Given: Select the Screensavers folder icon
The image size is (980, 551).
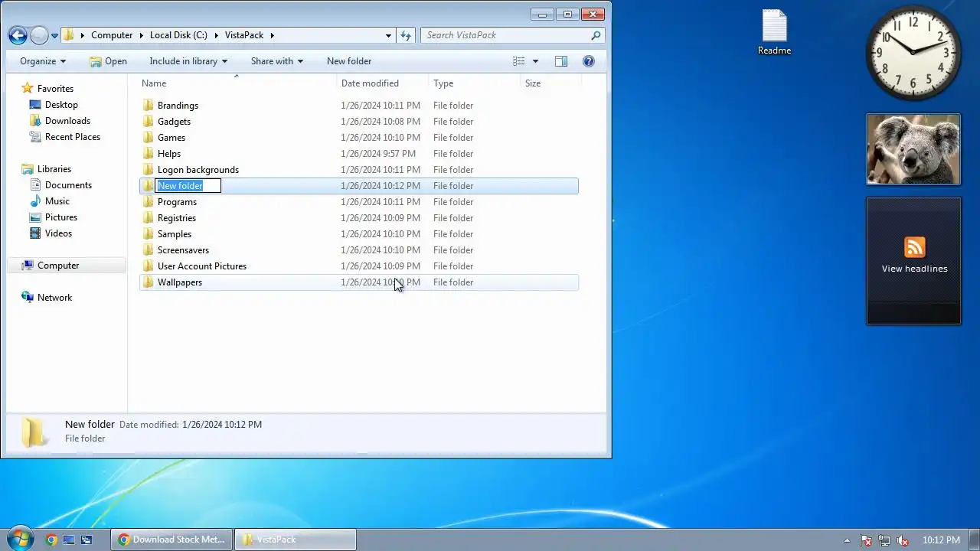Looking at the screenshot, I should tap(149, 250).
